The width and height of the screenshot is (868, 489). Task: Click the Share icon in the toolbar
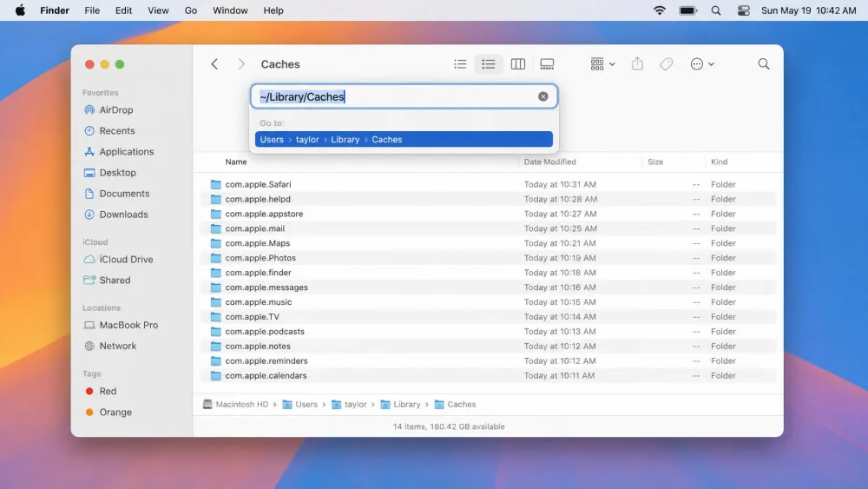638,64
